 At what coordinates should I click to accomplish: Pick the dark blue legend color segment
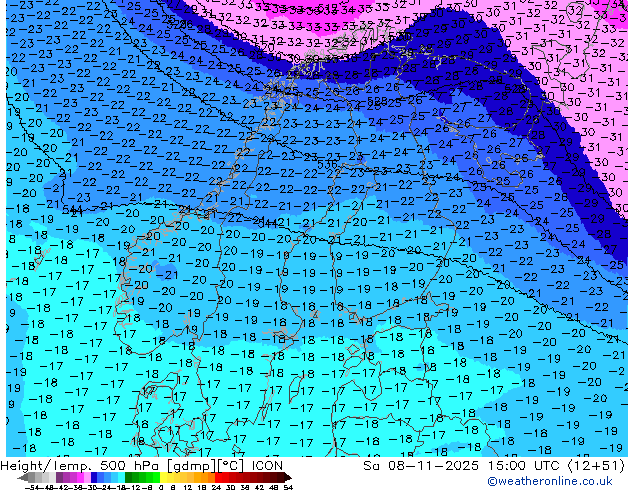[x=94, y=477]
